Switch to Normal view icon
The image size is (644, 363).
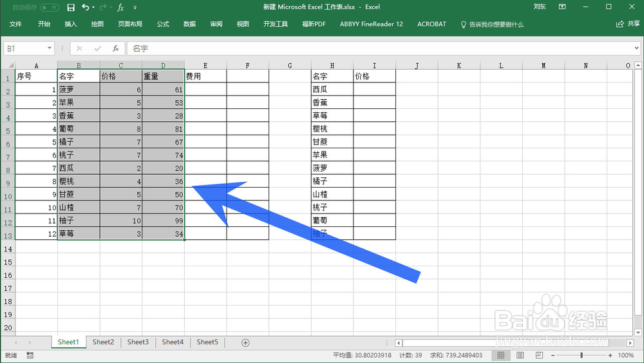click(500, 355)
